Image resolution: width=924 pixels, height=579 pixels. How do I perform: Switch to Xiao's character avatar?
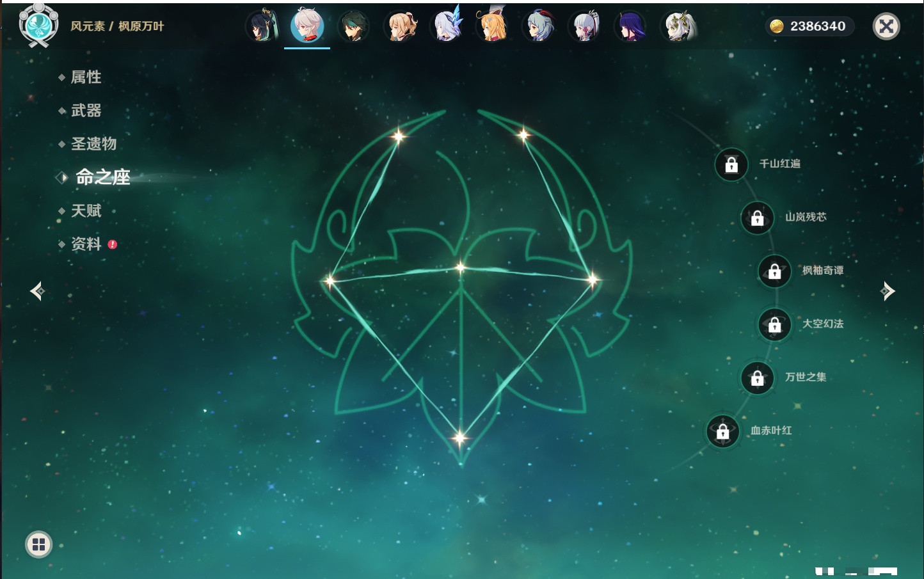tap(353, 26)
